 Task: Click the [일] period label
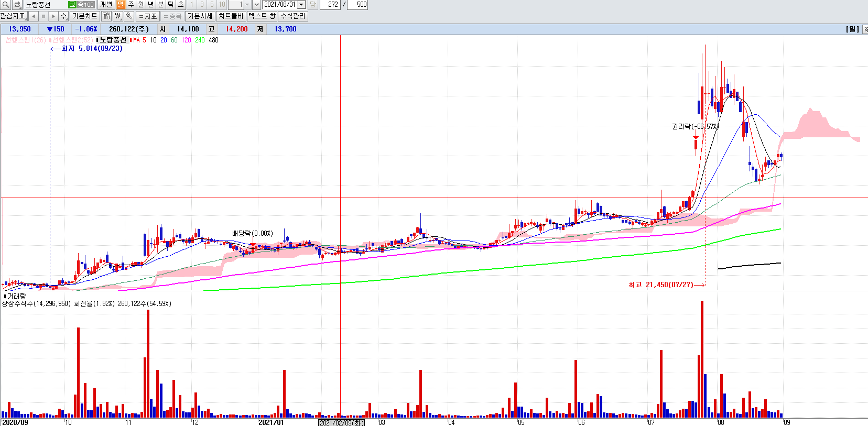coord(852,29)
